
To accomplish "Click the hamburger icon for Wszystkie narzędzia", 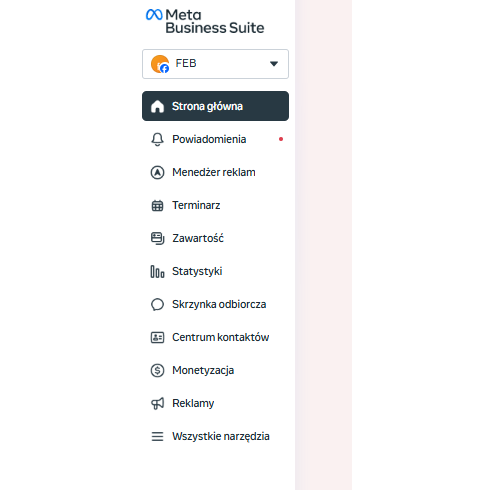I will pyautogui.click(x=157, y=436).
